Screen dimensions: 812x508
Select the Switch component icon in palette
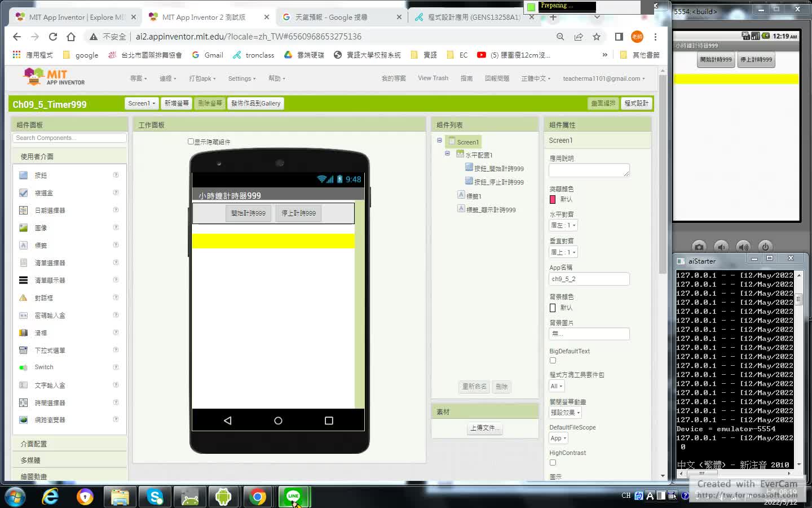point(23,367)
